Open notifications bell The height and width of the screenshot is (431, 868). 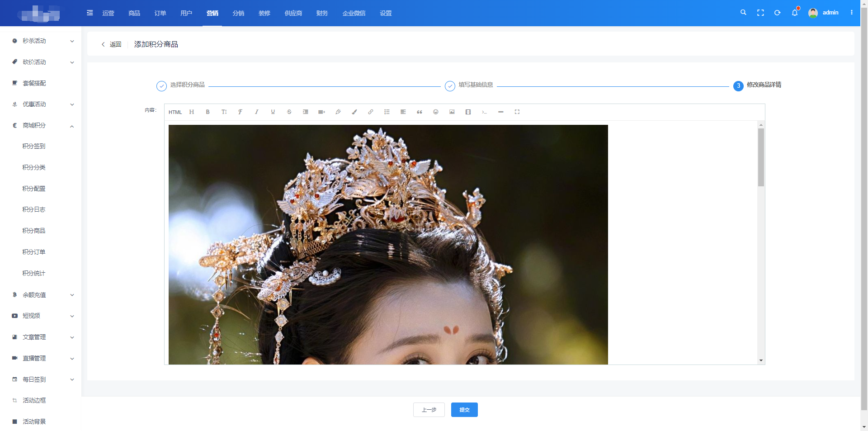[x=795, y=13]
